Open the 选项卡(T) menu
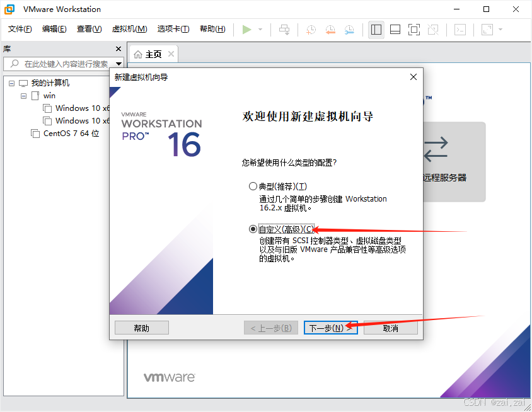This screenshot has width=532, height=412. [x=173, y=29]
